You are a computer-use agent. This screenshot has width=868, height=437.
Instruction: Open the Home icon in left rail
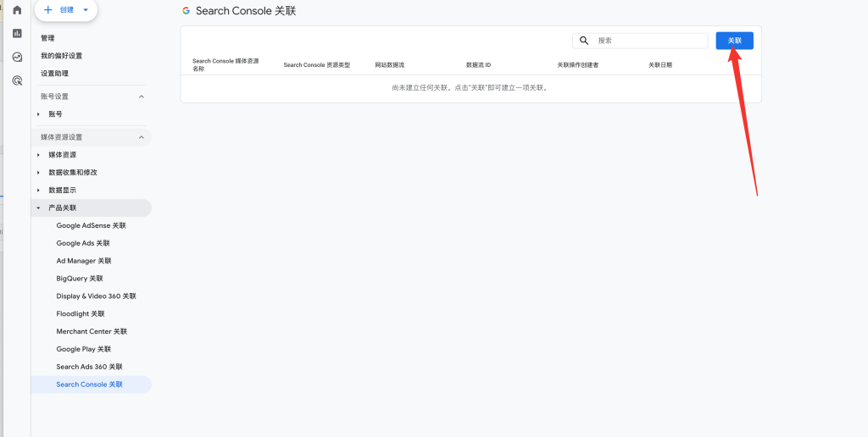[17, 10]
